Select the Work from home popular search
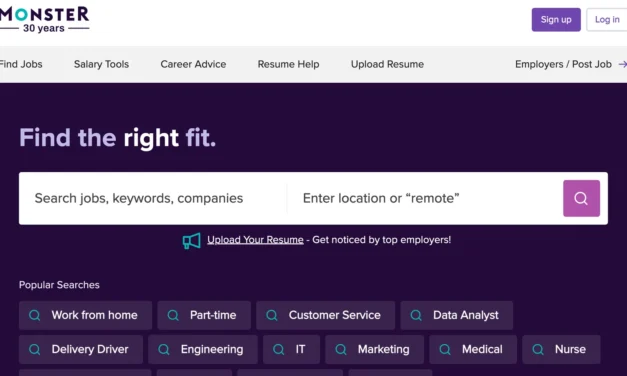This screenshot has height=376, width=627. (x=85, y=315)
